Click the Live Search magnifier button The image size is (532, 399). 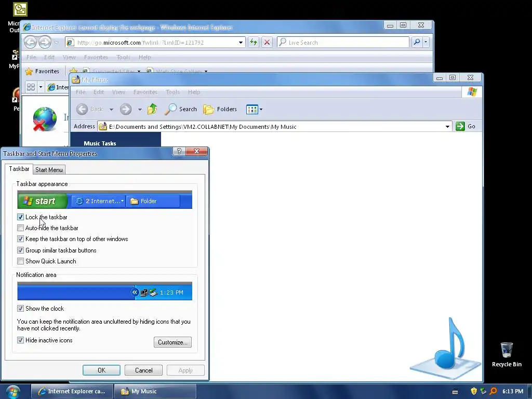click(x=417, y=42)
